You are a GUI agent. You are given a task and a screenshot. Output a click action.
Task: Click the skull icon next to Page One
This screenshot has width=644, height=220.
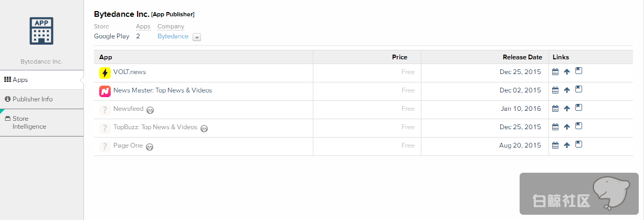[x=150, y=146]
